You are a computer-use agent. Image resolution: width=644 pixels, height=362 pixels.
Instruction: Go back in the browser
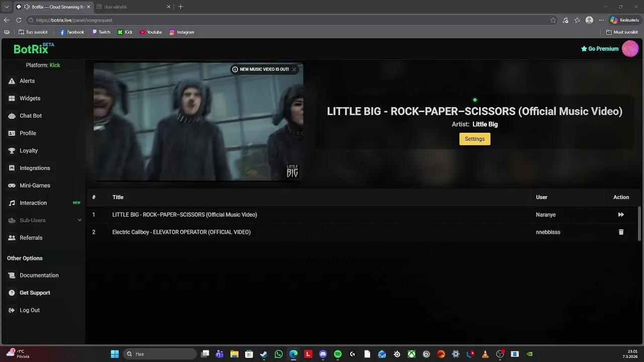tap(7, 20)
